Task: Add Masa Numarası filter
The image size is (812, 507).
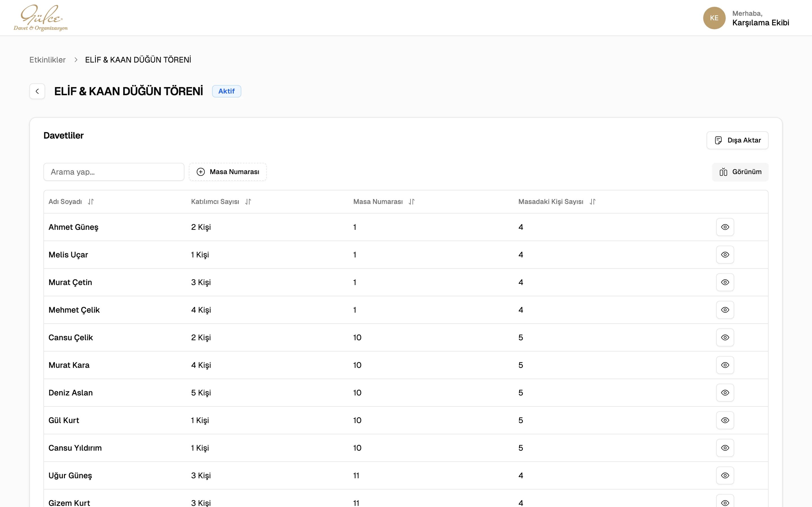Action: (x=228, y=172)
